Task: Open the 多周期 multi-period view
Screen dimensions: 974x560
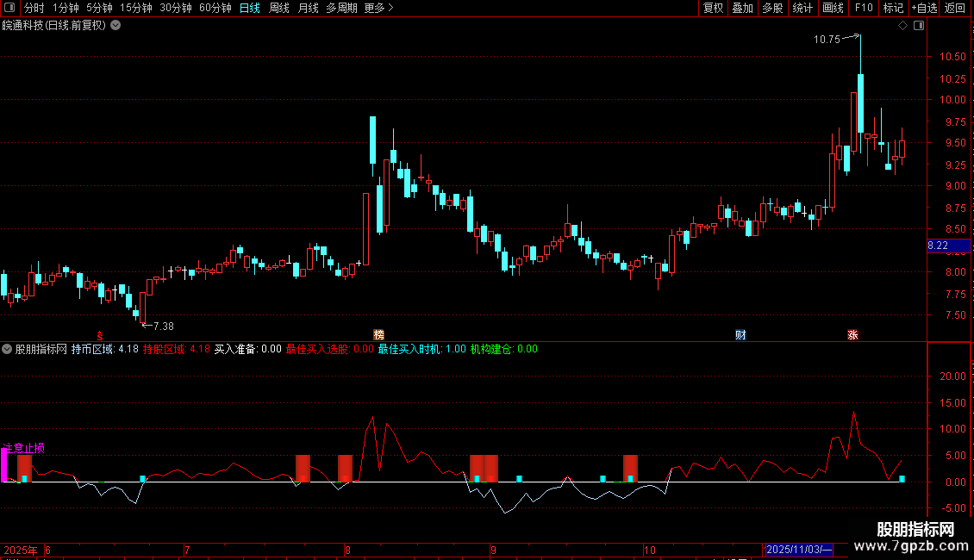Action: tap(341, 8)
